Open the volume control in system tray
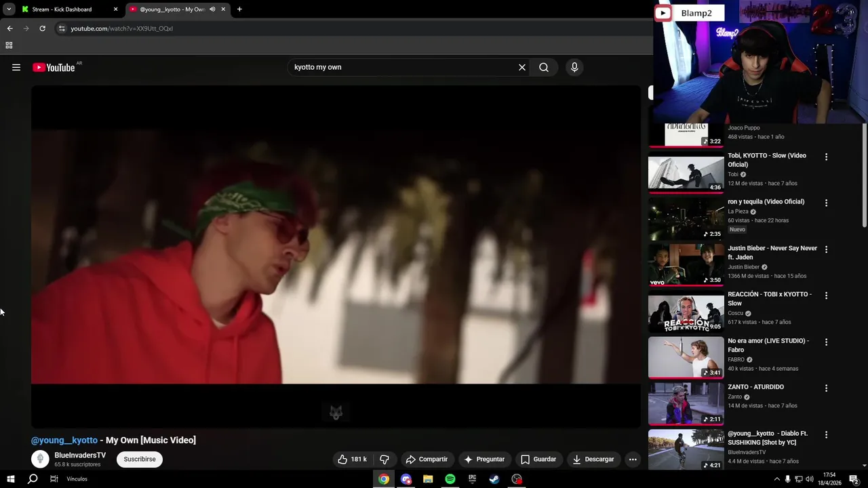This screenshot has width=868, height=488. pos(809,479)
